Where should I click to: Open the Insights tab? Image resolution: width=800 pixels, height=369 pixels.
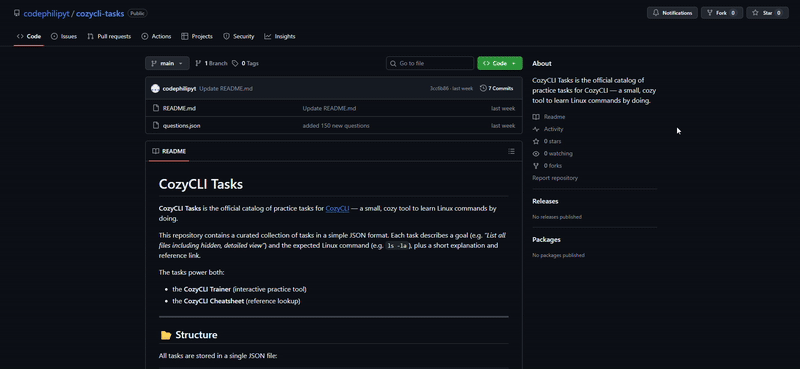(280, 36)
